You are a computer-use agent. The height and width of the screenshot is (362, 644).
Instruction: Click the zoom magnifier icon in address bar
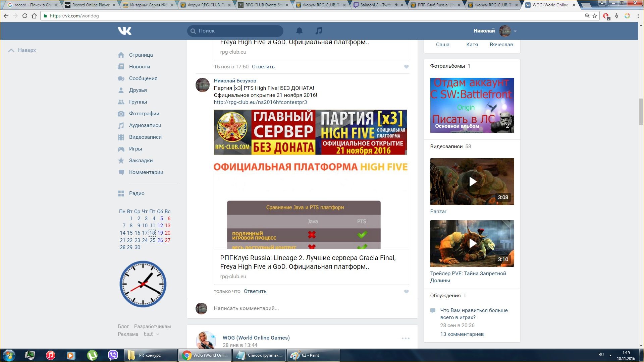pos(587,16)
